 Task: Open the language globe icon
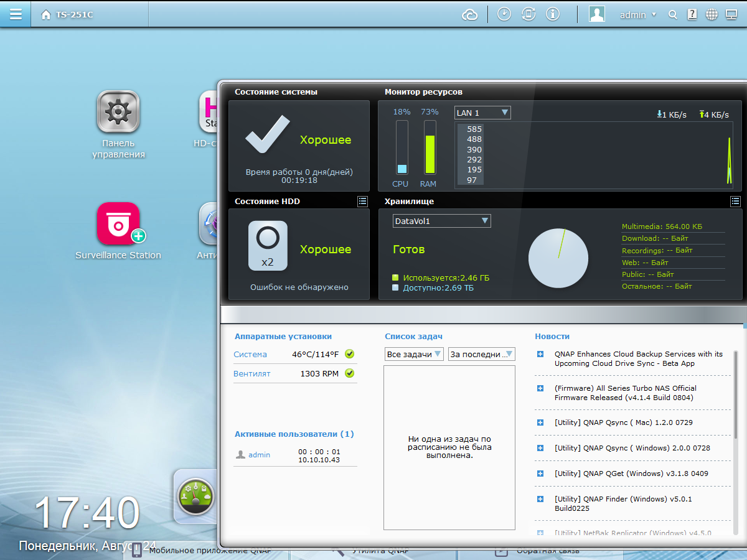tap(712, 15)
